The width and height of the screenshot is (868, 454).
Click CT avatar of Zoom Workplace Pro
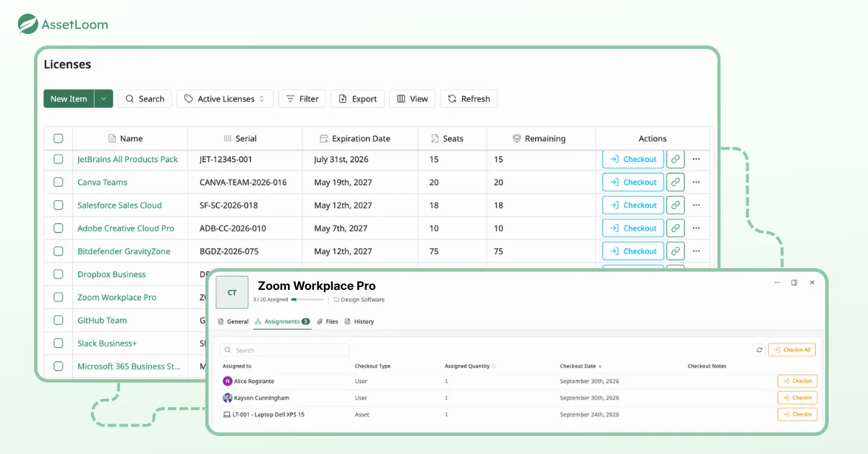tap(232, 293)
